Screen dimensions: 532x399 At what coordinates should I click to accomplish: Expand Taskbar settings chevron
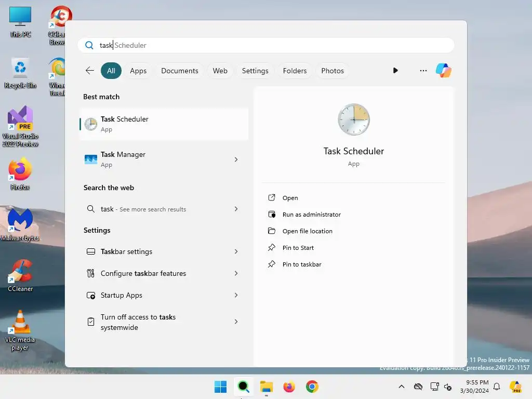(236, 251)
